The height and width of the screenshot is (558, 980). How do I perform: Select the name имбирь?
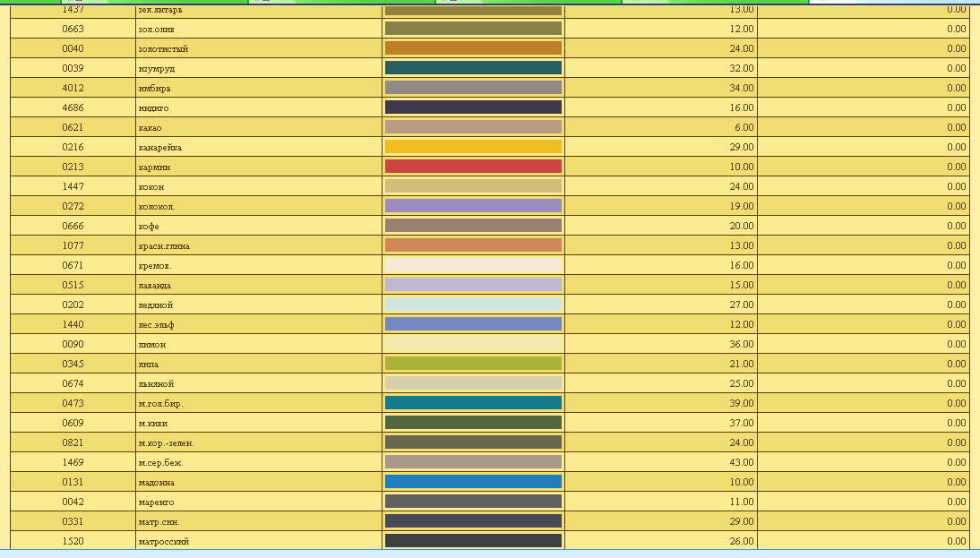(x=154, y=88)
